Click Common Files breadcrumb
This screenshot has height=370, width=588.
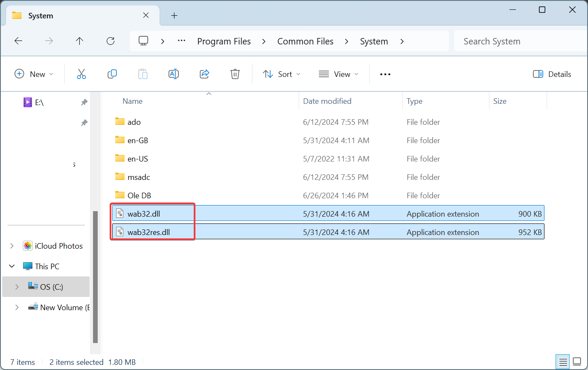(306, 41)
